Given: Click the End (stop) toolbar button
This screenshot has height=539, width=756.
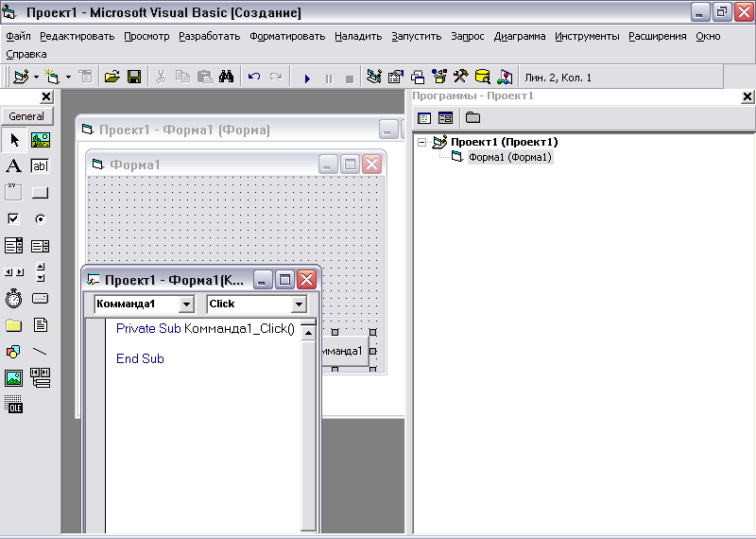Looking at the screenshot, I should (x=350, y=78).
